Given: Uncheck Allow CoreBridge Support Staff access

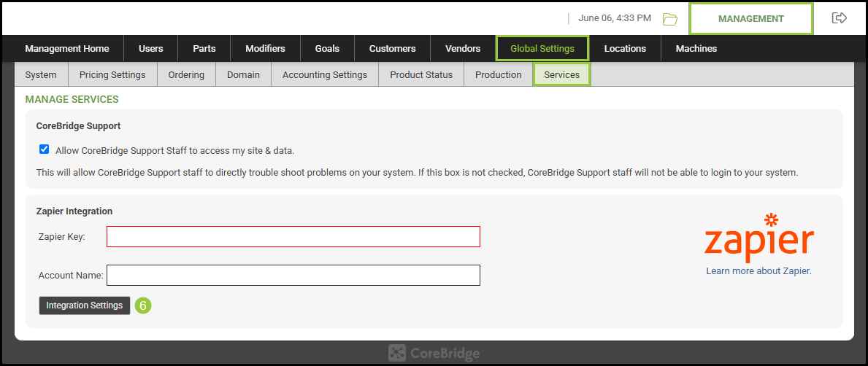Looking at the screenshot, I should point(45,149).
